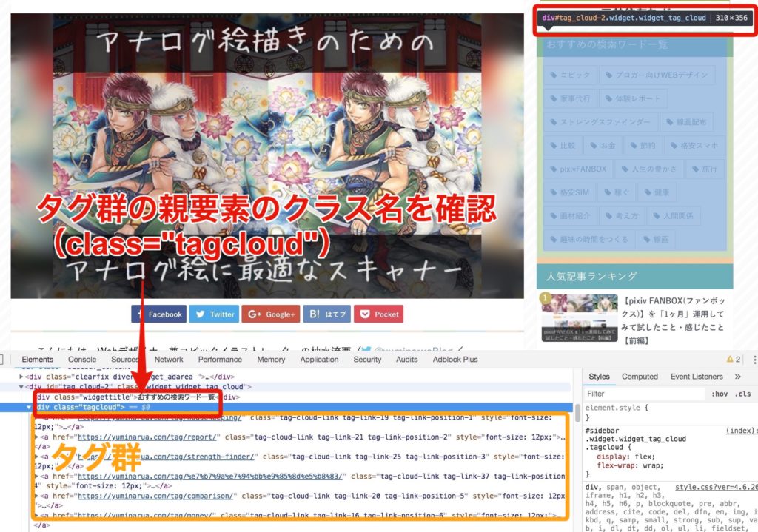758x532 pixels.
Task: Click the Hatena B! bookmark icon
Action: (315, 314)
